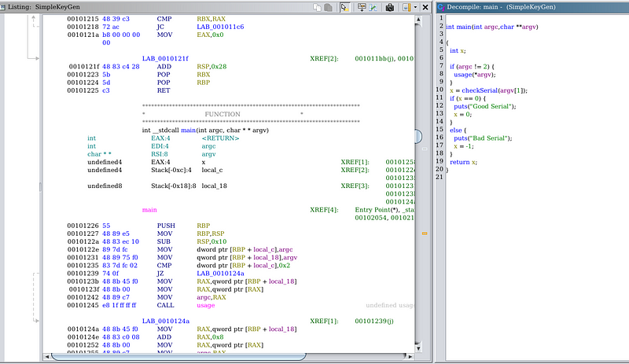Toggle the overview margin icon
Screen dimensions: 629x364
pos(406,7)
